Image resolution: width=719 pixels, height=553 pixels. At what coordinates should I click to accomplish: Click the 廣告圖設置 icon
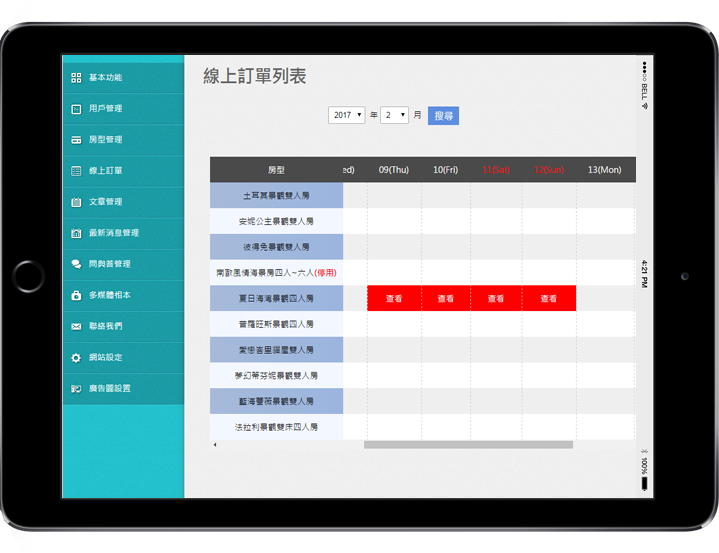pyautogui.click(x=76, y=388)
